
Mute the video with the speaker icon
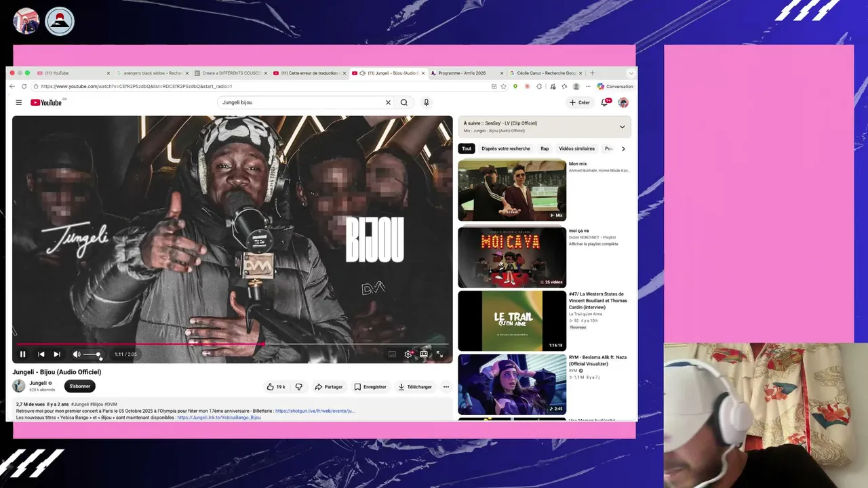tap(77, 354)
